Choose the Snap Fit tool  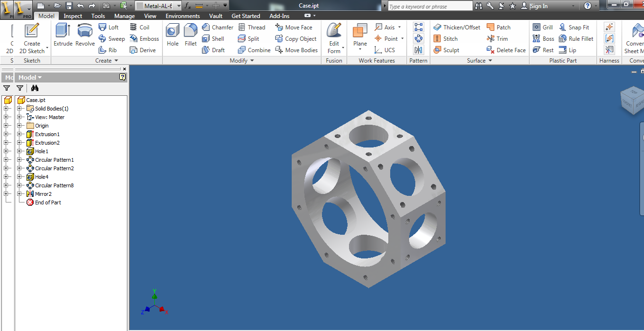pyautogui.click(x=574, y=28)
